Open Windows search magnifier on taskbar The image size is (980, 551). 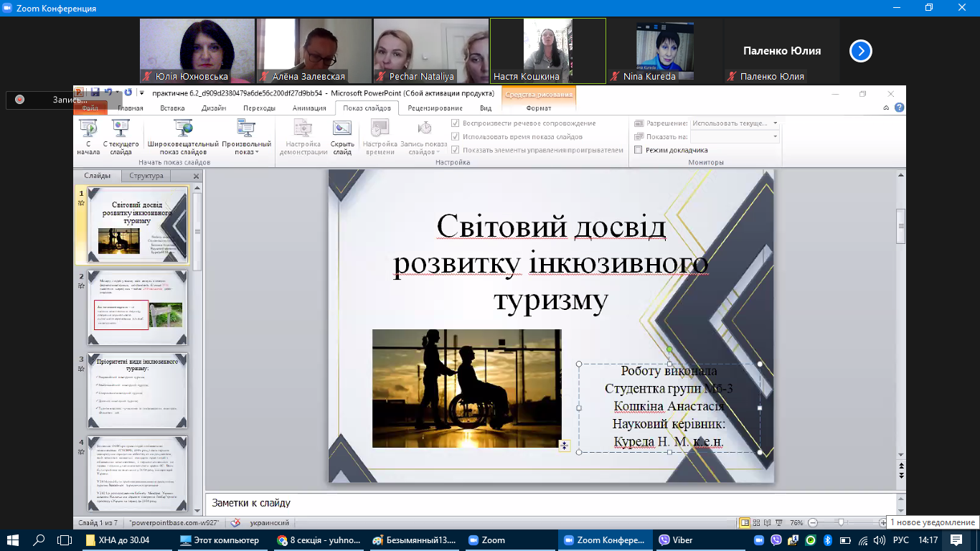pos(39,540)
